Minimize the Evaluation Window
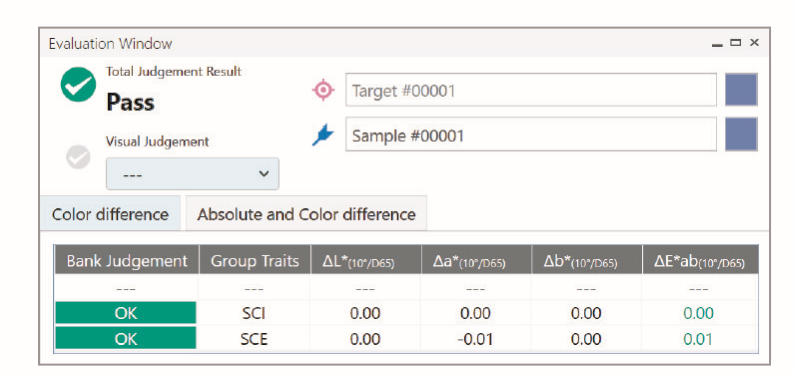Viewport: 795px width, 375px height. (x=717, y=44)
